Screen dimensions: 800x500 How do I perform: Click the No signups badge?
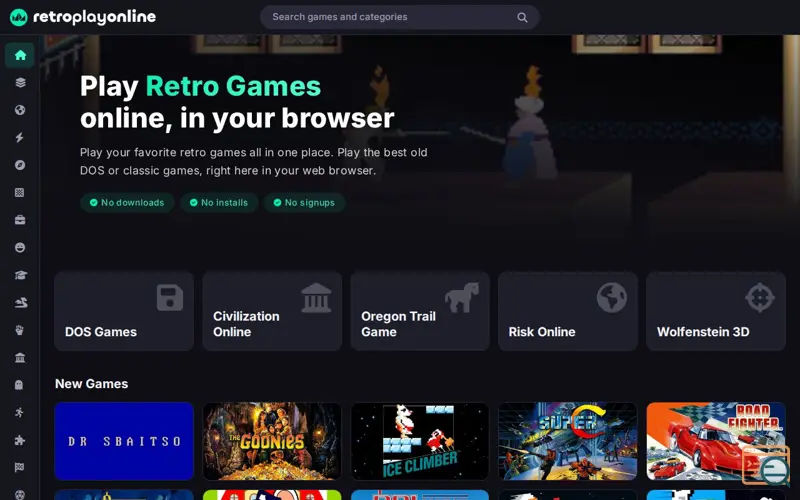(x=305, y=203)
